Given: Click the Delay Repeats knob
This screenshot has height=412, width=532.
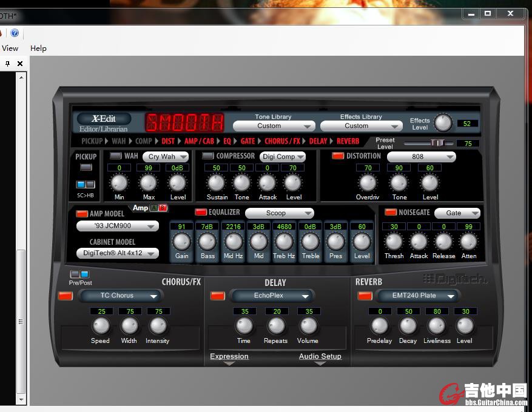Looking at the screenshot, I should tap(276, 326).
